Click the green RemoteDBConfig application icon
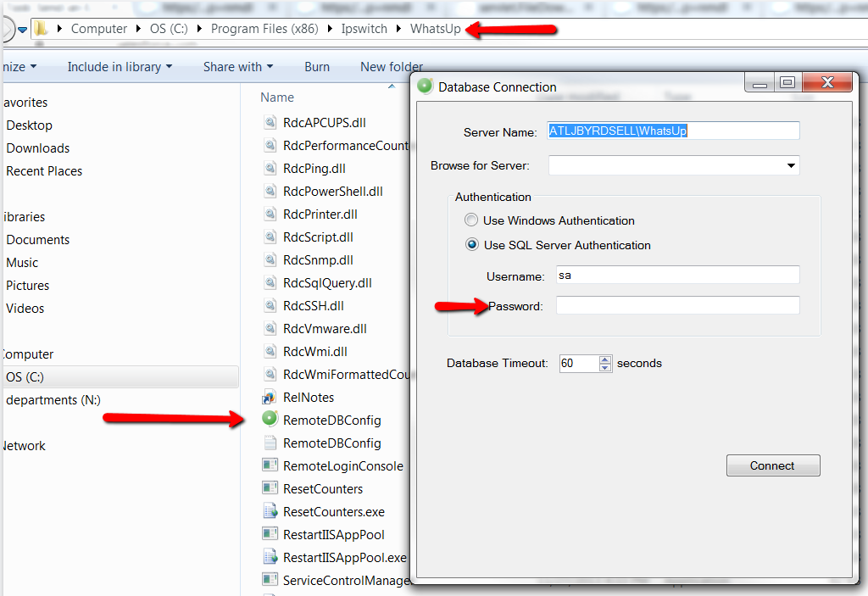The width and height of the screenshot is (868, 596). (x=270, y=419)
